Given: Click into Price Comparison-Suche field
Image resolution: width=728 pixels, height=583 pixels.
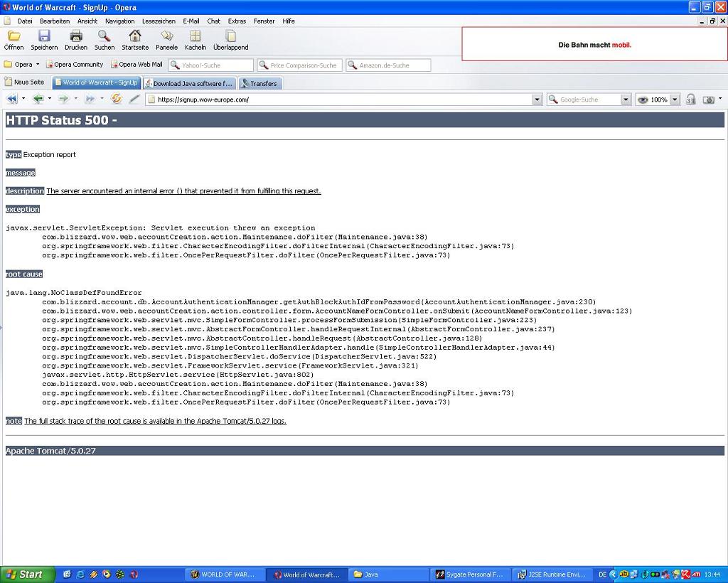Looking at the screenshot, I should click(300, 65).
